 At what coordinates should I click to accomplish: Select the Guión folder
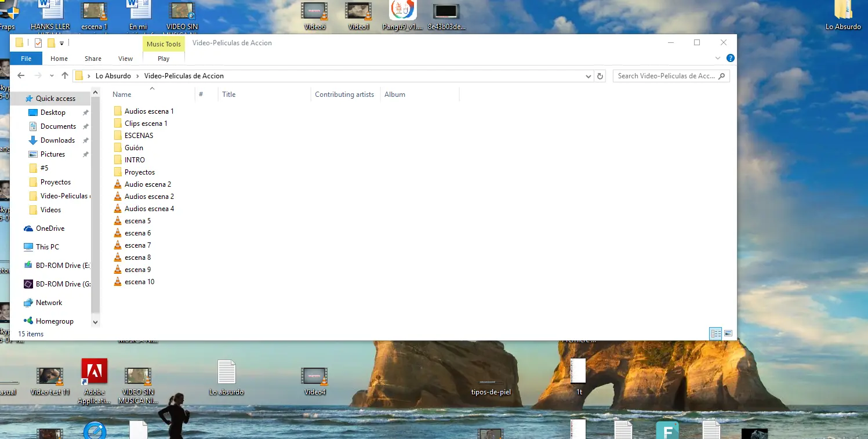[129, 147]
